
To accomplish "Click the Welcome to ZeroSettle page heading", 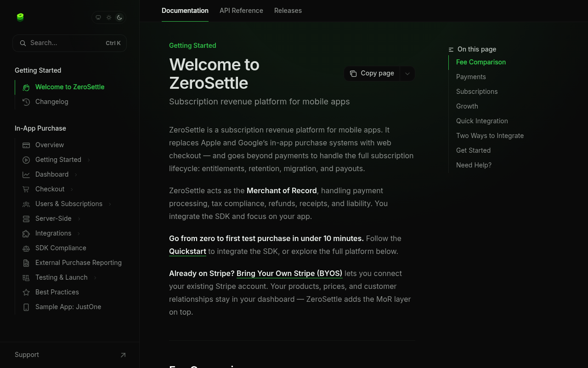I will coord(215,74).
